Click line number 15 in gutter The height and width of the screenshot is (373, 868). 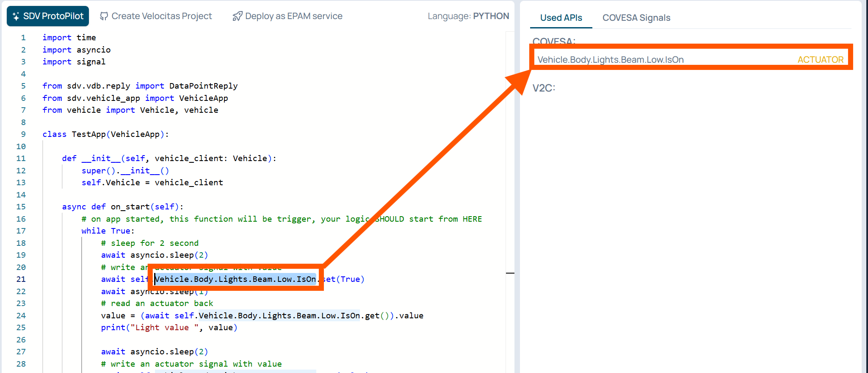click(x=21, y=207)
